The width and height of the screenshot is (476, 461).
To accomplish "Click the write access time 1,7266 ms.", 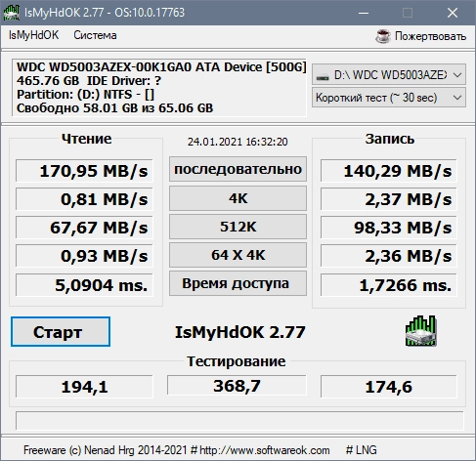I will pyautogui.click(x=389, y=285).
